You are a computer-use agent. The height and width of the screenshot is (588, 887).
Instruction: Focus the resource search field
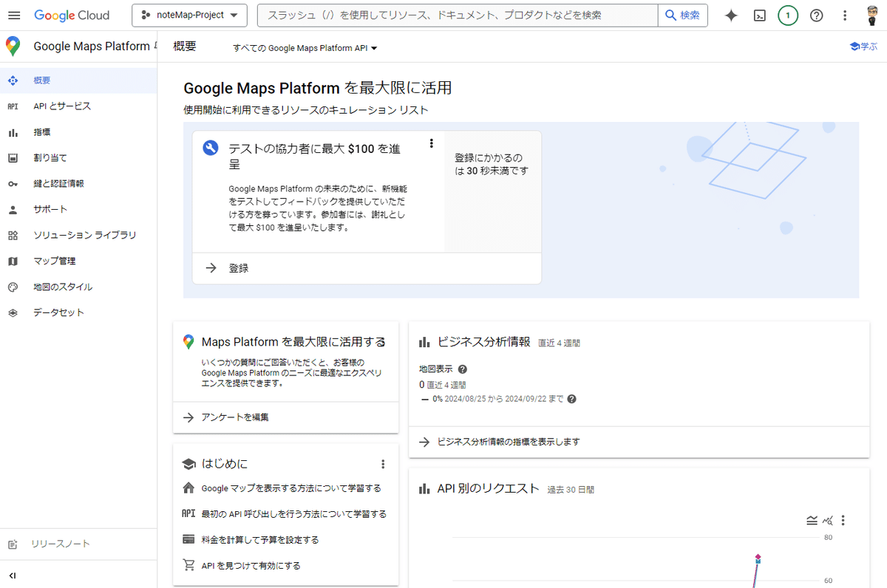coord(458,15)
